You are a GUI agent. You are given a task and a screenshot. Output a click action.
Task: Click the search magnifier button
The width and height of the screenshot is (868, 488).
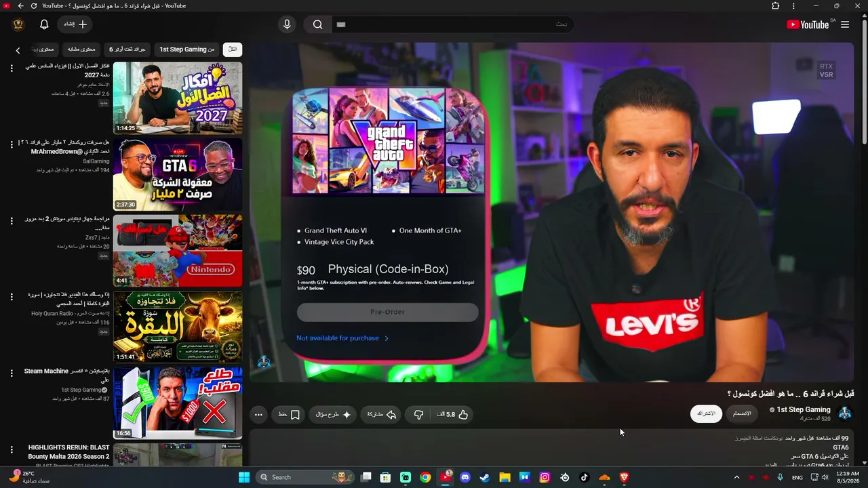[318, 24]
